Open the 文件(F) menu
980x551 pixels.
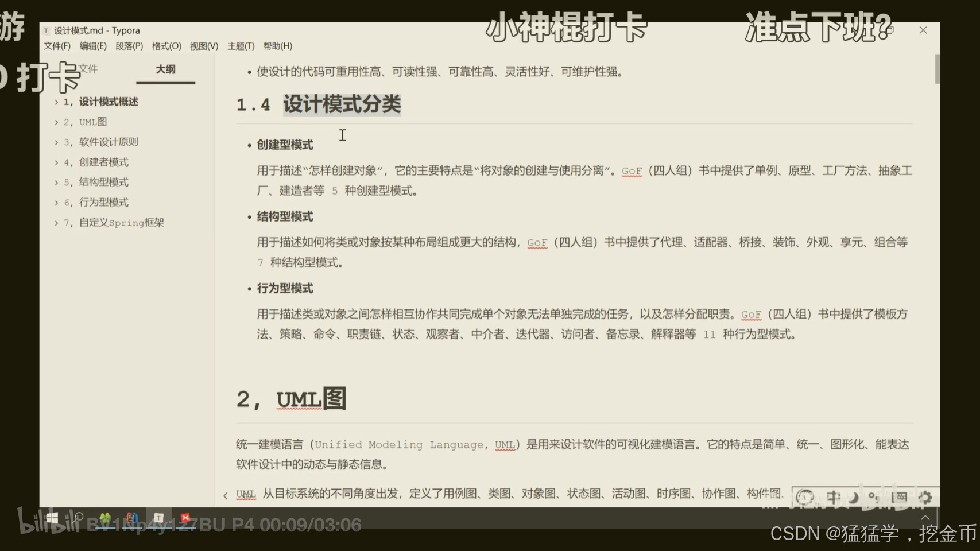point(57,46)
